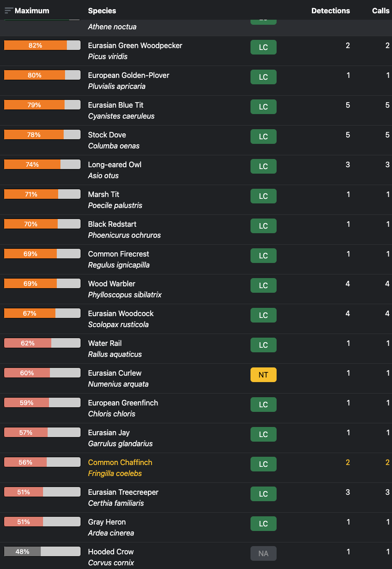Screen dimensions: 392x569
Task: Click the Fringilla coelebs scientific name
Action: [x=114, y=473]
